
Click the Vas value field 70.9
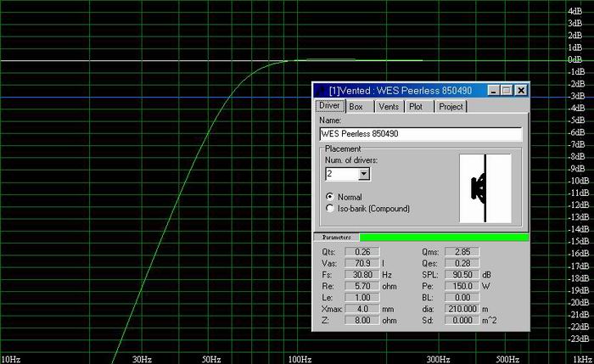[x=362, y=263]
